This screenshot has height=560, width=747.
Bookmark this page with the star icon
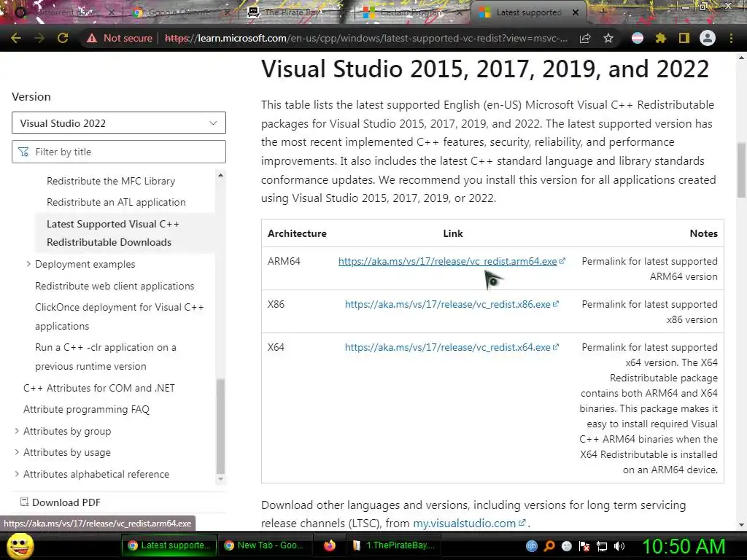click(x=608, y=38)
